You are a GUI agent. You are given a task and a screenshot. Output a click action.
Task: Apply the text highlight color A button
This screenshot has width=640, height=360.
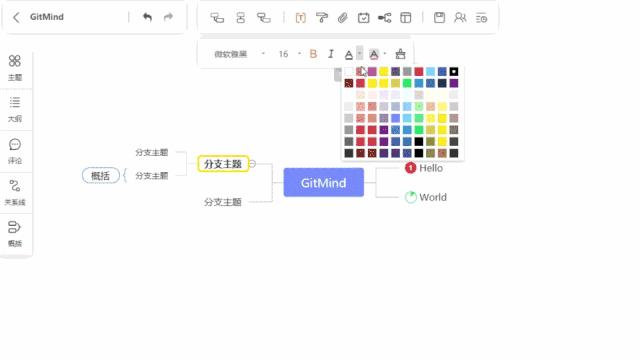tap(374, 54)
